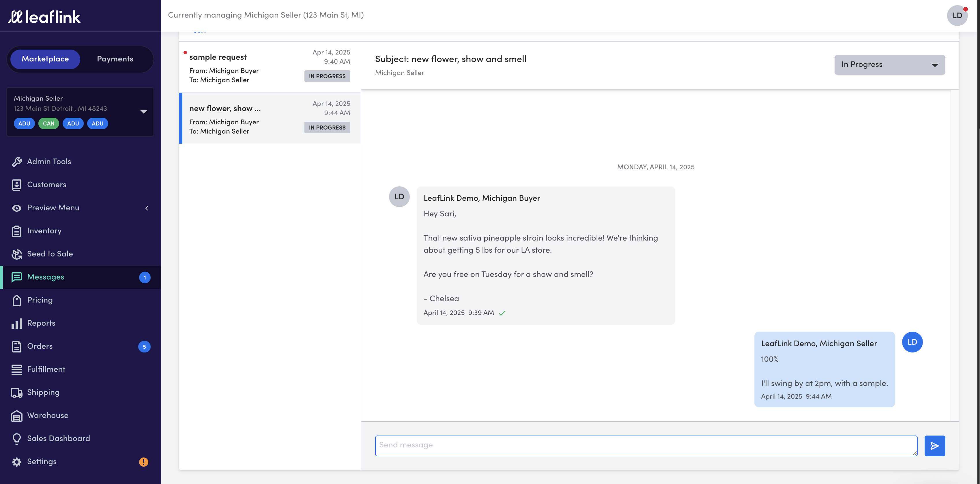Click the unread red dot on sample request
Image resolution: width=980 pixels, height=484 pixels.
tap(185, 52)
